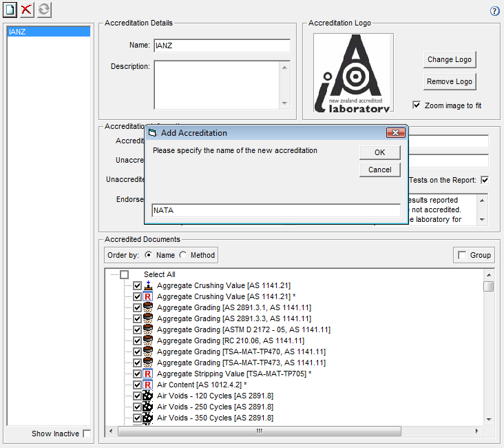This screenshot has height=448, width=504.
Task: Enable the Show Inactive checkbox
Action: tap(87, 434)
